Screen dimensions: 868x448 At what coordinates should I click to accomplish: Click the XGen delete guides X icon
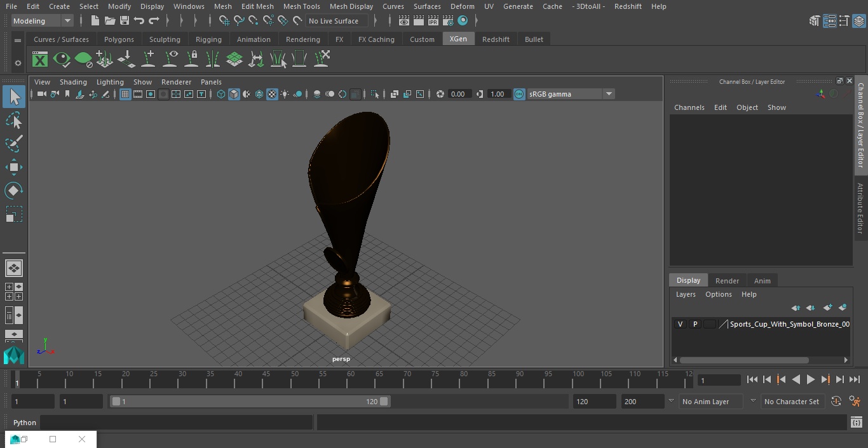tap(322, 59)
